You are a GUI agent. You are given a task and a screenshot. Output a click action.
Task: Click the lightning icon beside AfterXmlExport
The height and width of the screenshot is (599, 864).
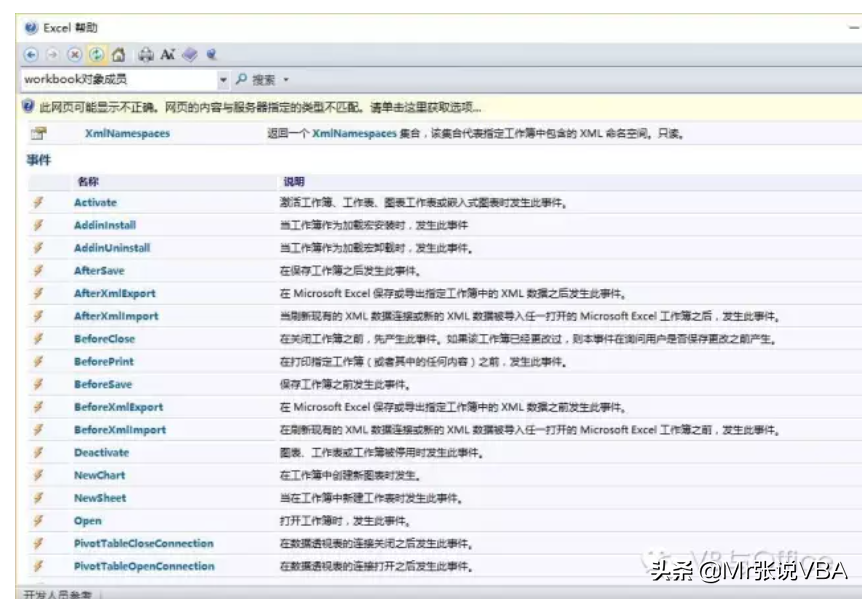(37, 293)
